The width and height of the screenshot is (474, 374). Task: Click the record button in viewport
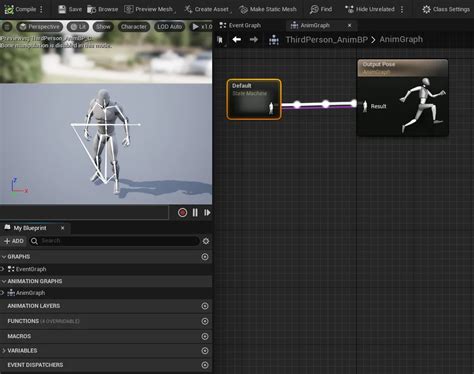pyautogui.click(x=182, y=213)
